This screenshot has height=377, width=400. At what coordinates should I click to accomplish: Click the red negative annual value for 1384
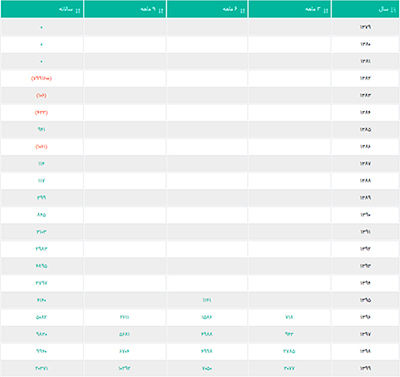point(41,112)
